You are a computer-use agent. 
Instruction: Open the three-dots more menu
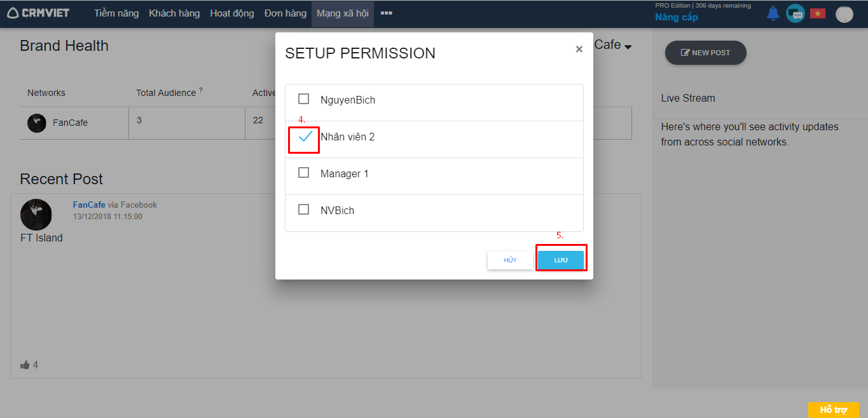pos(386,13)
